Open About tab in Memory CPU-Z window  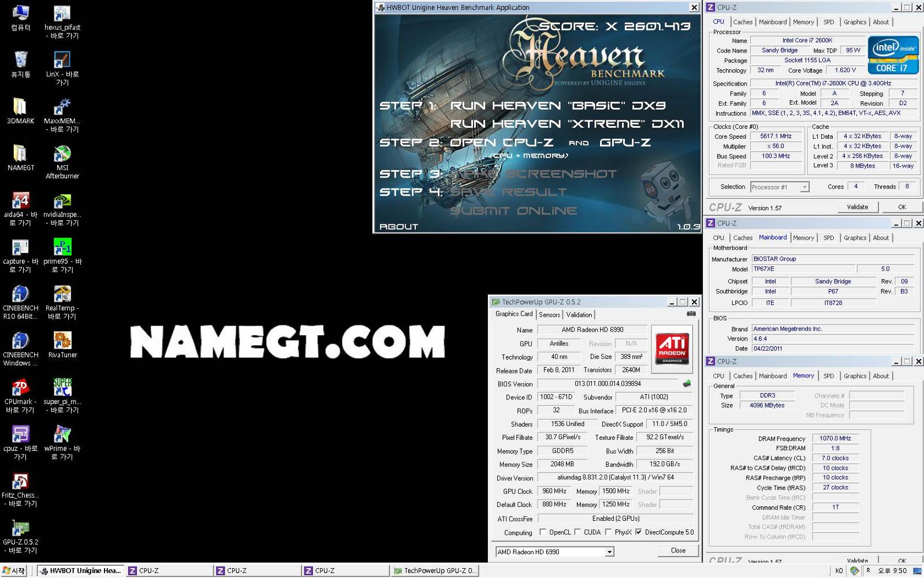point(881,376)
